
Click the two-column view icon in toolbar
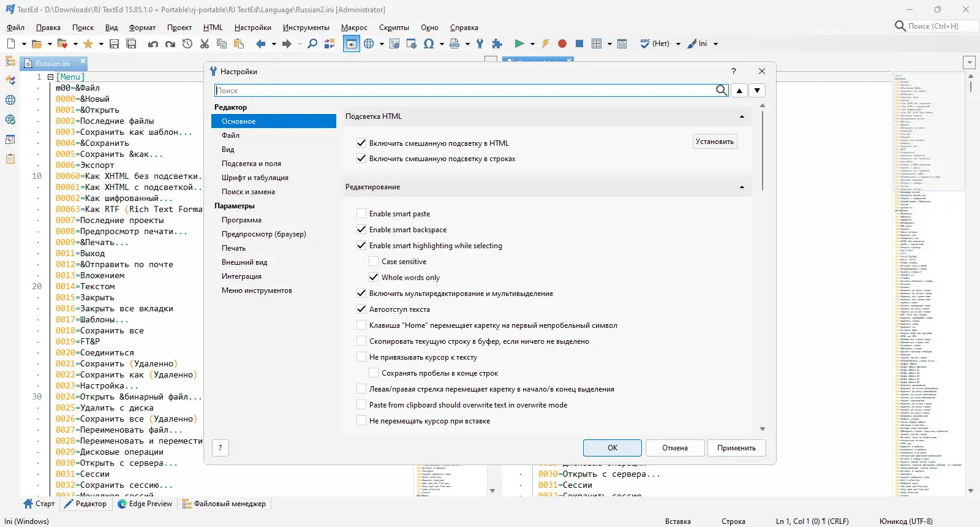622,44
